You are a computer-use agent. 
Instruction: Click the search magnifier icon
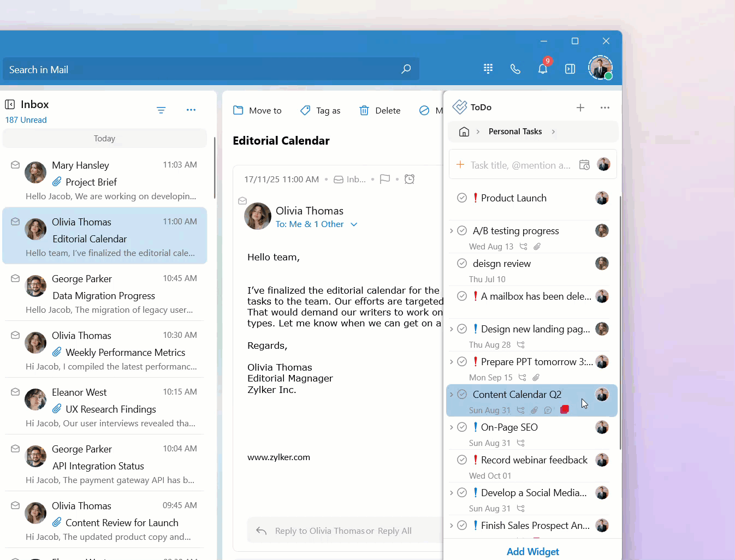[406, 69]
